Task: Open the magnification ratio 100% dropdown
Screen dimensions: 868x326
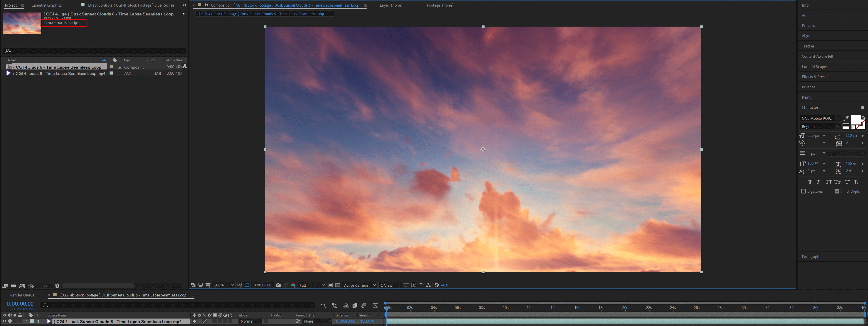Action: click(x=223, y=285)
